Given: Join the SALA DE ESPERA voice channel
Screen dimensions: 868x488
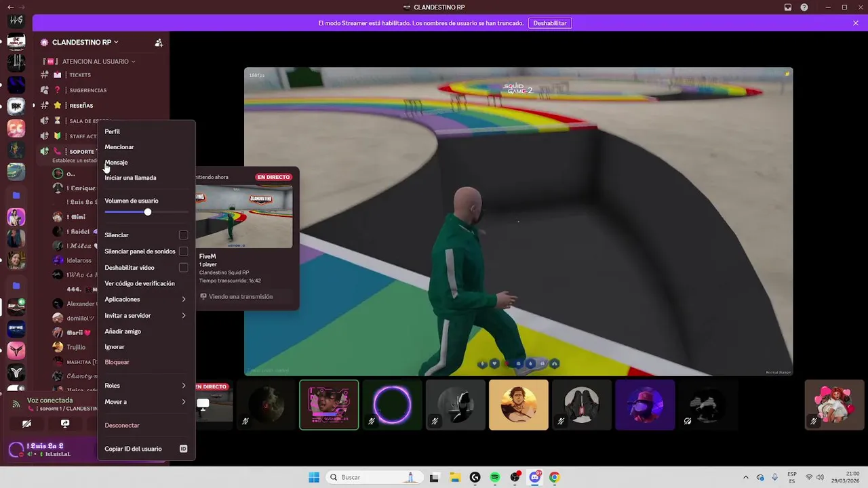Looking at the screenshot, I should click(68, 121).
